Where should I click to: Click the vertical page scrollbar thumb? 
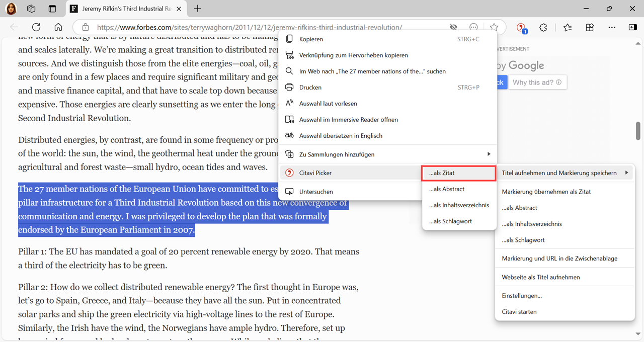[638, 131]
